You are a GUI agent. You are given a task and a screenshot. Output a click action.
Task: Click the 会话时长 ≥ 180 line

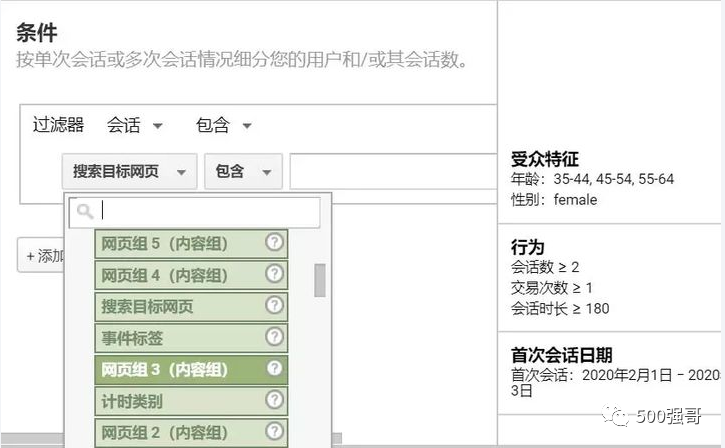(x=560, y=308)
